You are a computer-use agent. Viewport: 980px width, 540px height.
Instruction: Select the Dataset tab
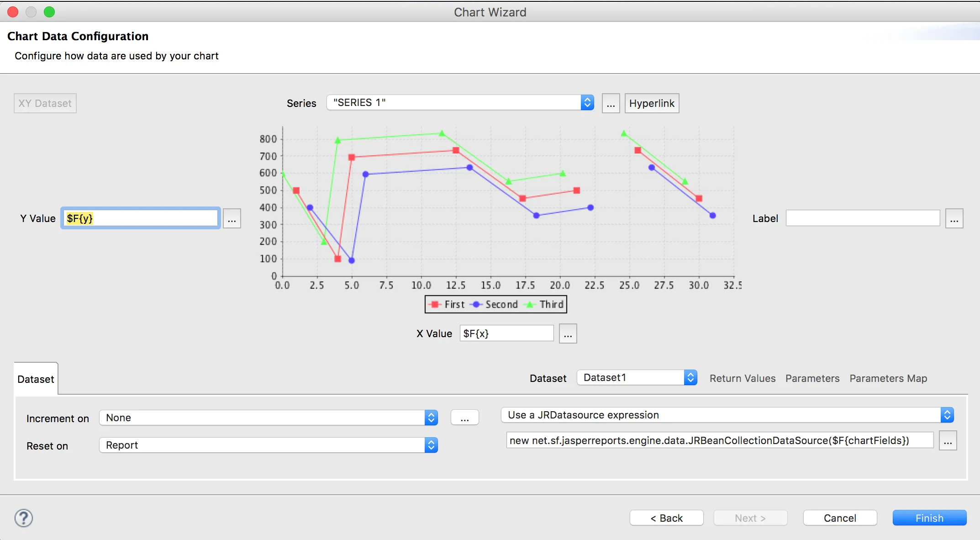click(36, 379)
